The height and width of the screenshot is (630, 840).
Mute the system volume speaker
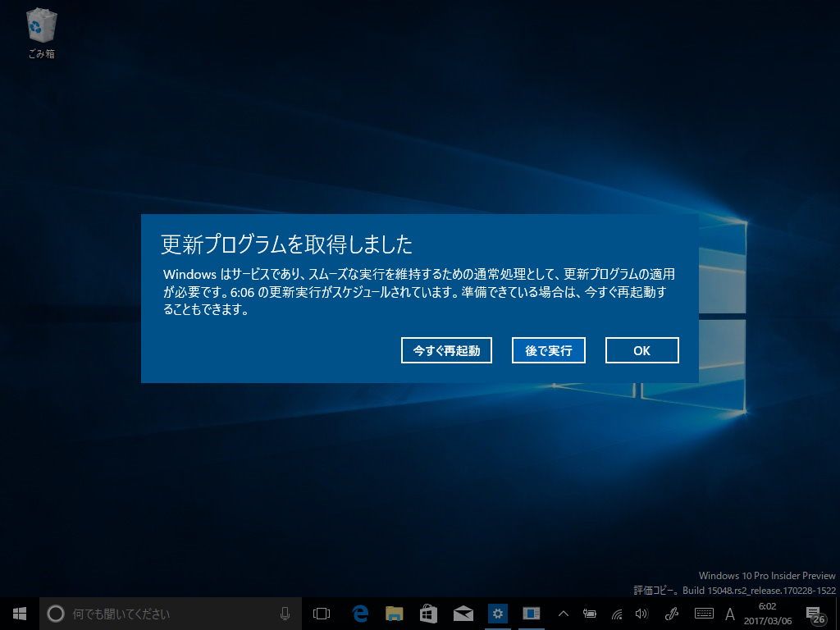(x=641, y=613)
